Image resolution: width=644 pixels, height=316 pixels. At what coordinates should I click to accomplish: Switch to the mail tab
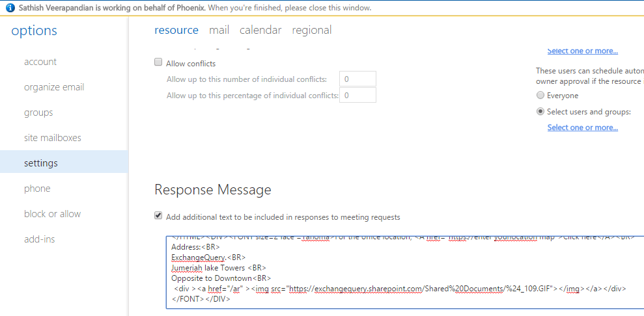219,30
